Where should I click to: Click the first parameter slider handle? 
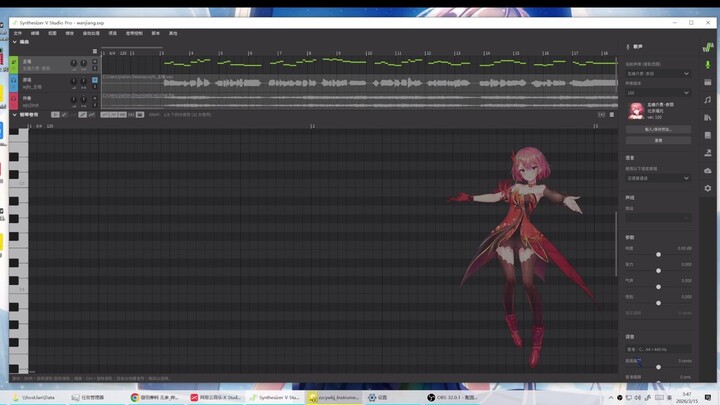point(658,254)
